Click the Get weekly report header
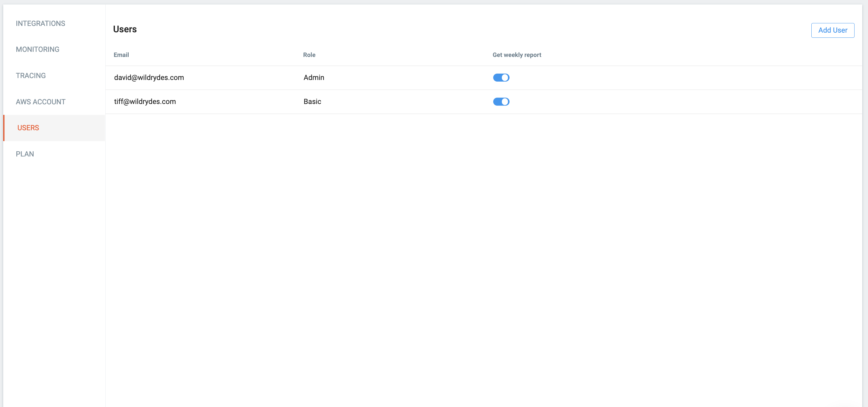The height and width of the screenshot is (407, 868). coord(517,55)
